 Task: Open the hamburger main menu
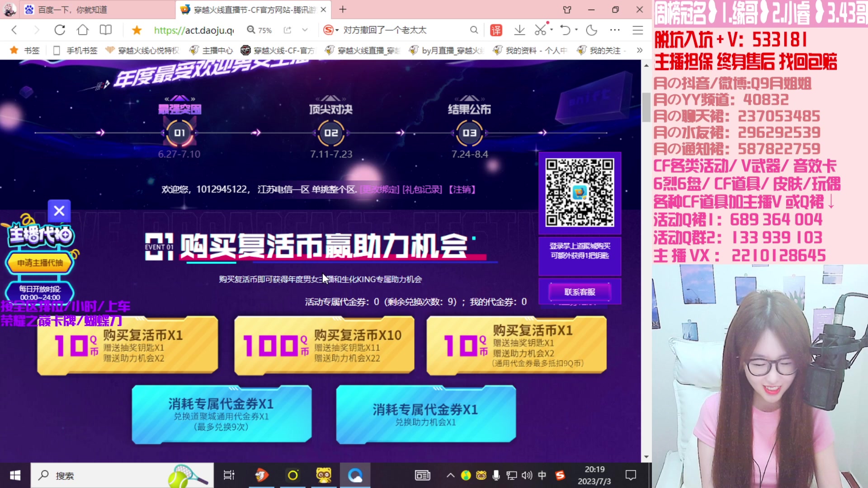pyautogui.click(x=638, y=30)
